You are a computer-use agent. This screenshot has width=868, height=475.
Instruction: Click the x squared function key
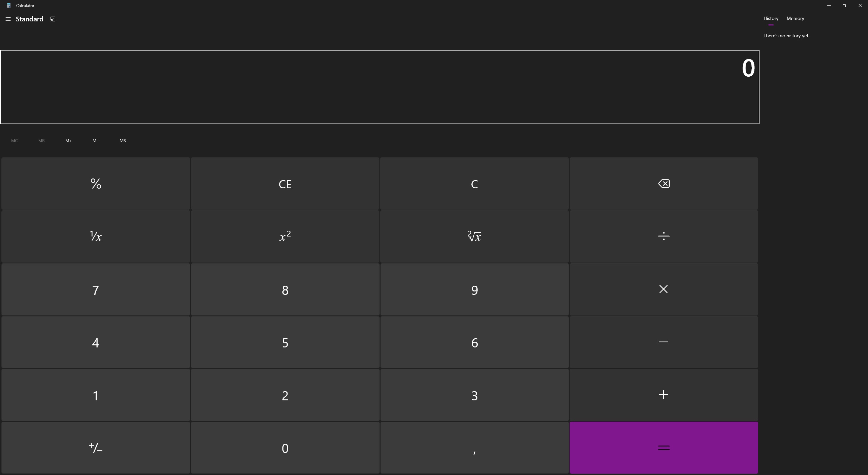click(x=285, y=236)
